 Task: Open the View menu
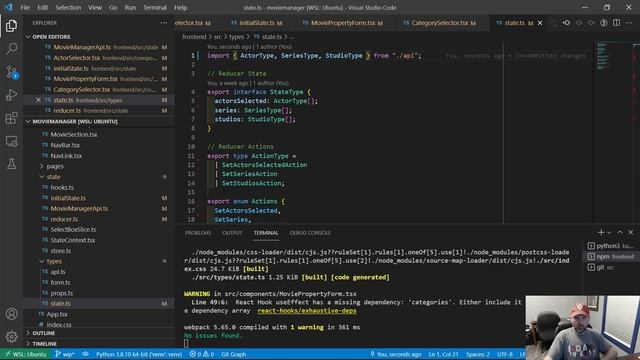[x=95, y=7]
